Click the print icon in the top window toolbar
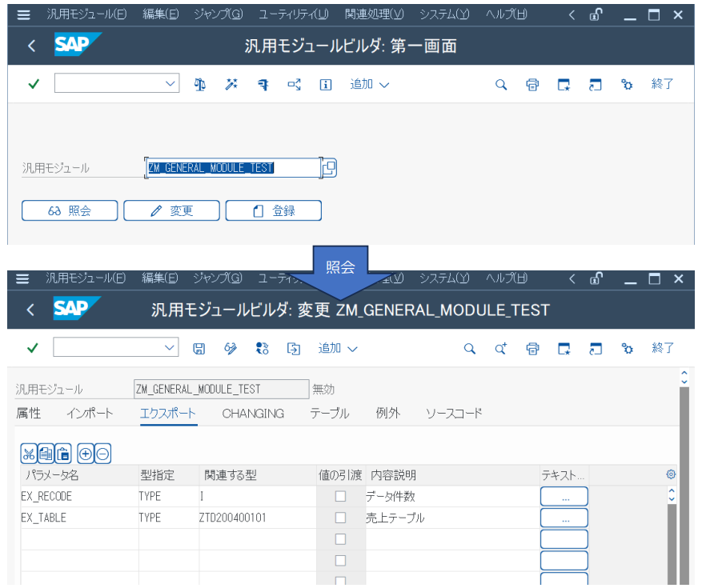This screenshot has height=588, width=710. pos(532,85)
